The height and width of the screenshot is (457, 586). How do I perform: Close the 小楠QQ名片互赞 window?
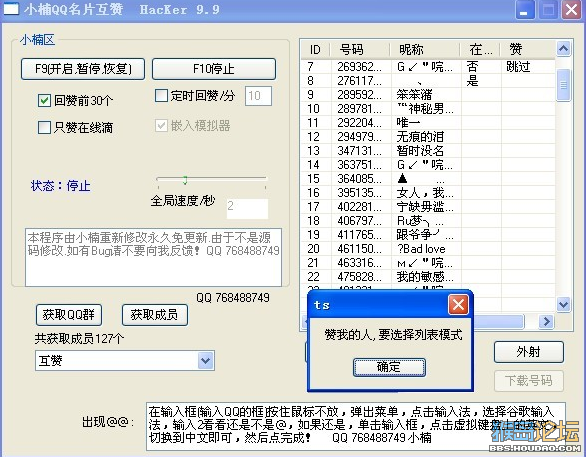click(572, 10)
